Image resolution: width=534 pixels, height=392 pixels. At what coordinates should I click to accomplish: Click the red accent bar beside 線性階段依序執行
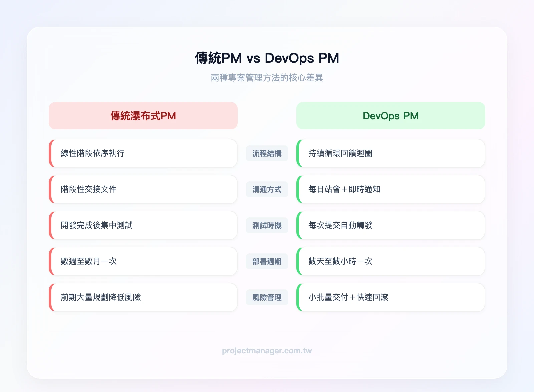coord(51,153)
